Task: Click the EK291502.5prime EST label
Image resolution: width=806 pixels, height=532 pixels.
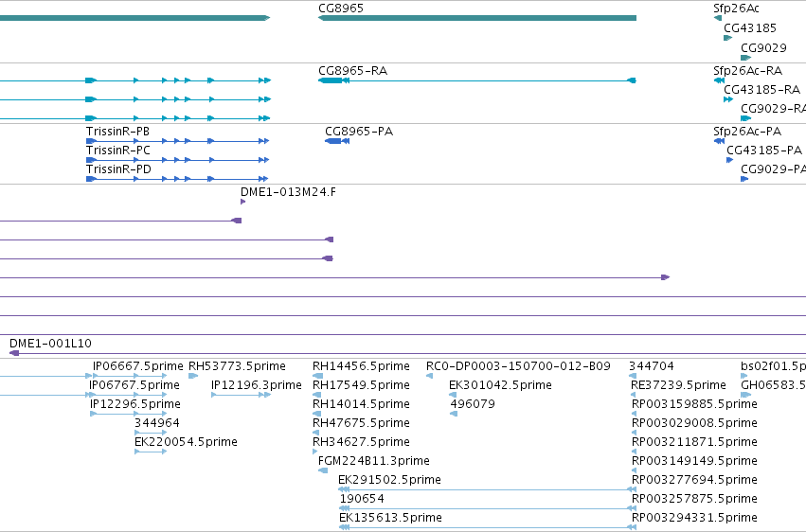Action: 389,480
